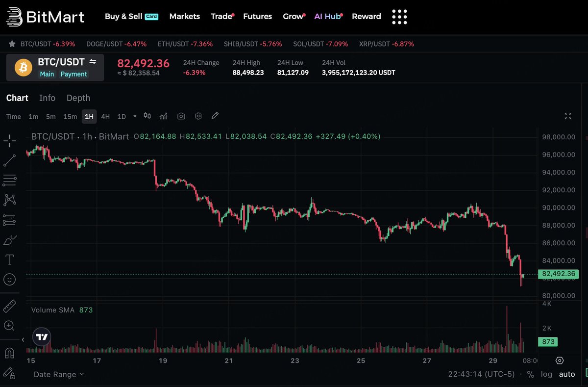Open the Futures menu item
The height and width of the screenshot is (387, 588).
(258, 16)
